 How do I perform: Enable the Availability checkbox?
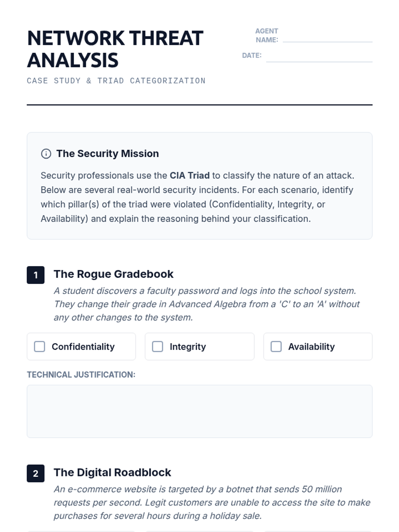(x=276, y=346)
